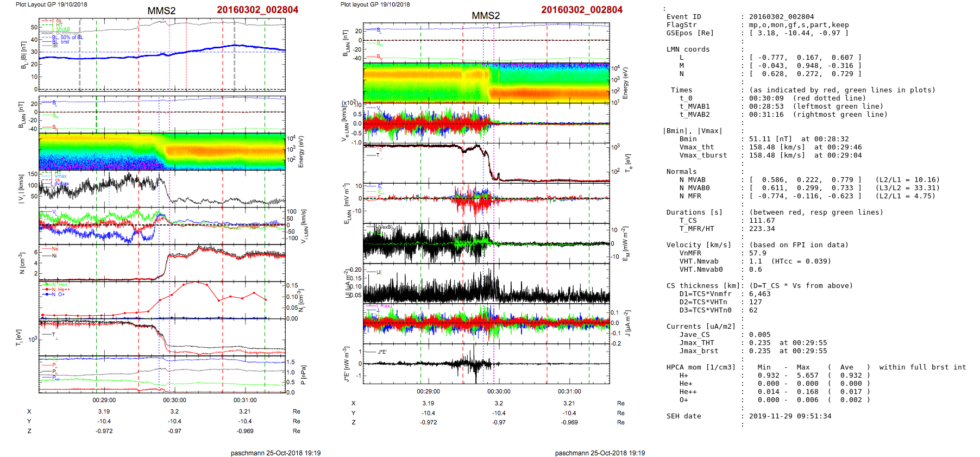Click the 'Event ID' label in the summary text
980x457 pixels.
click(683, 17)
